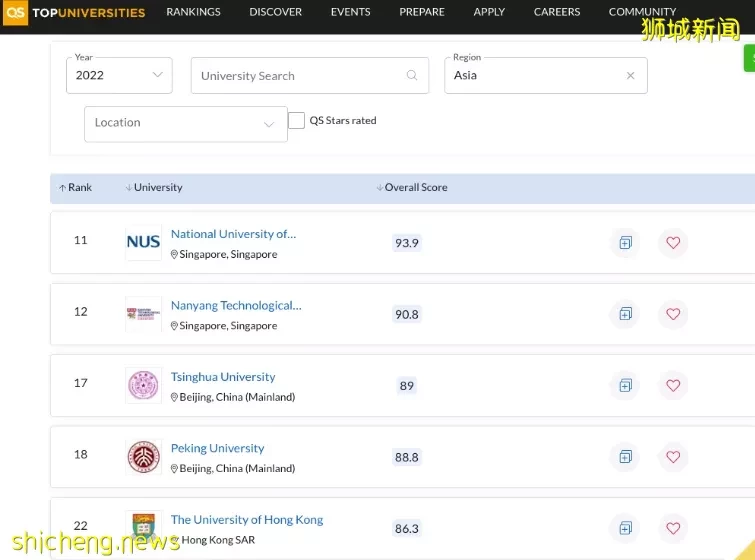Open the RANKINGS menu

[193, 12]
